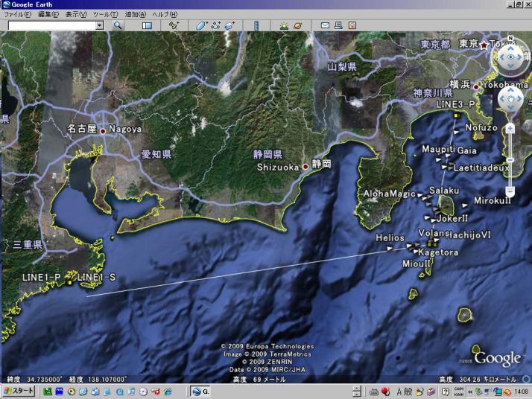Click the zoom slider handle
Screen dimensions: 532x399
click(x=510, y=159)
